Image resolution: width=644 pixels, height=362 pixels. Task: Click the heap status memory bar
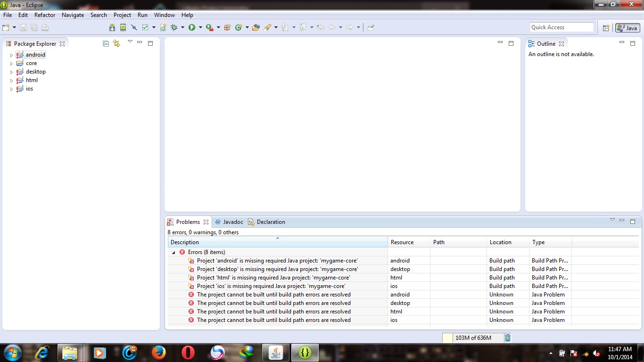[473, 337]
